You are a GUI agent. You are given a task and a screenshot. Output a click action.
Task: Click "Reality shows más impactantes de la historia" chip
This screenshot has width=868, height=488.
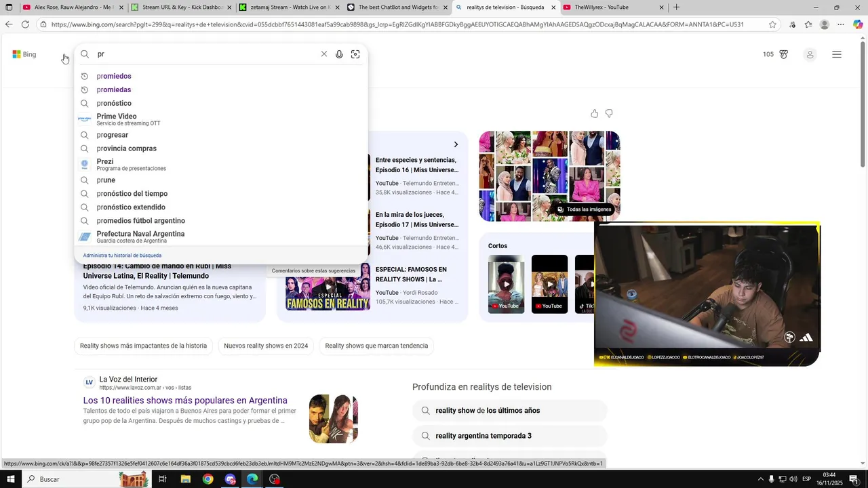143,346
